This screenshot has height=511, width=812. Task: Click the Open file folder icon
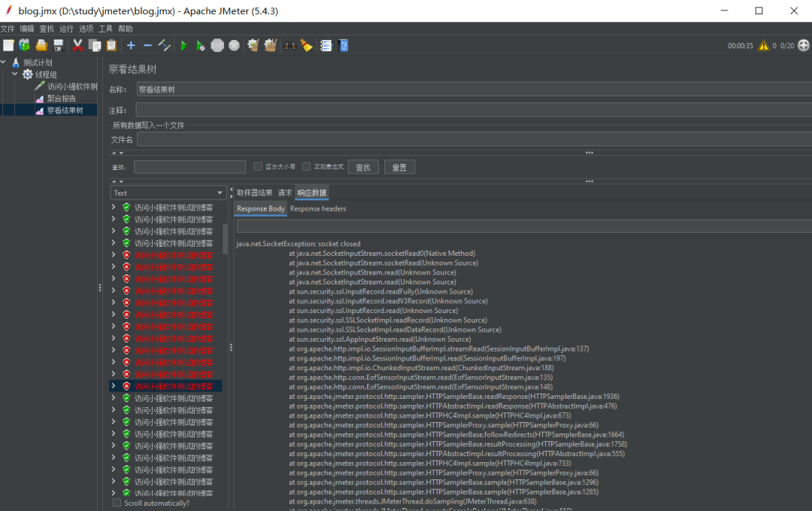pos(41,46)
